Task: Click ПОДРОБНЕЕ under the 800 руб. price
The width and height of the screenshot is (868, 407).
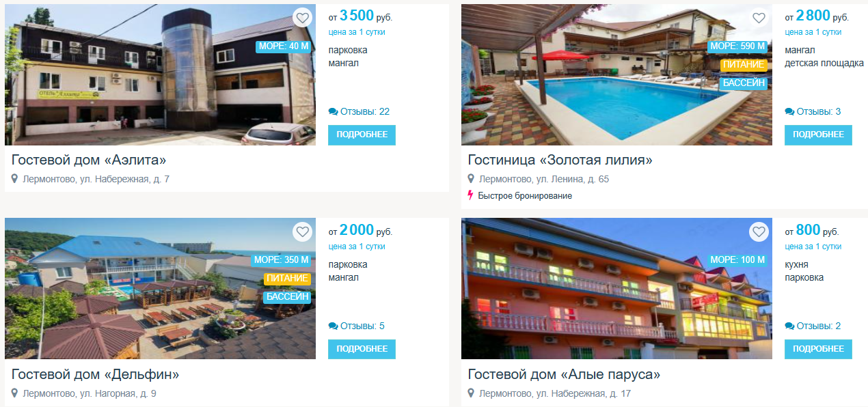Action: click(818, 349)
